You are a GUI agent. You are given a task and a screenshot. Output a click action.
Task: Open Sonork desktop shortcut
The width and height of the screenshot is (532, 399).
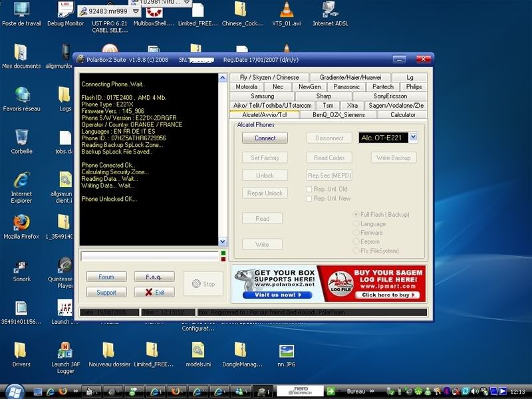21,269
